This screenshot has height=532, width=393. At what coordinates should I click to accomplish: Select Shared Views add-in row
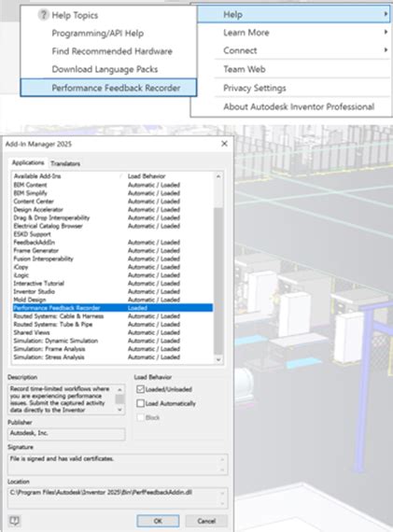click(x=113, y=332)
